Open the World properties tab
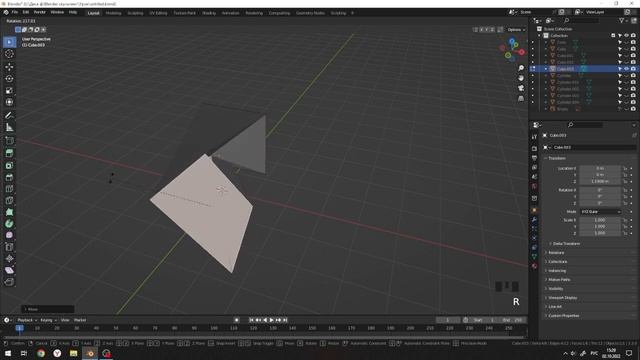 click(x=534, y=187)
